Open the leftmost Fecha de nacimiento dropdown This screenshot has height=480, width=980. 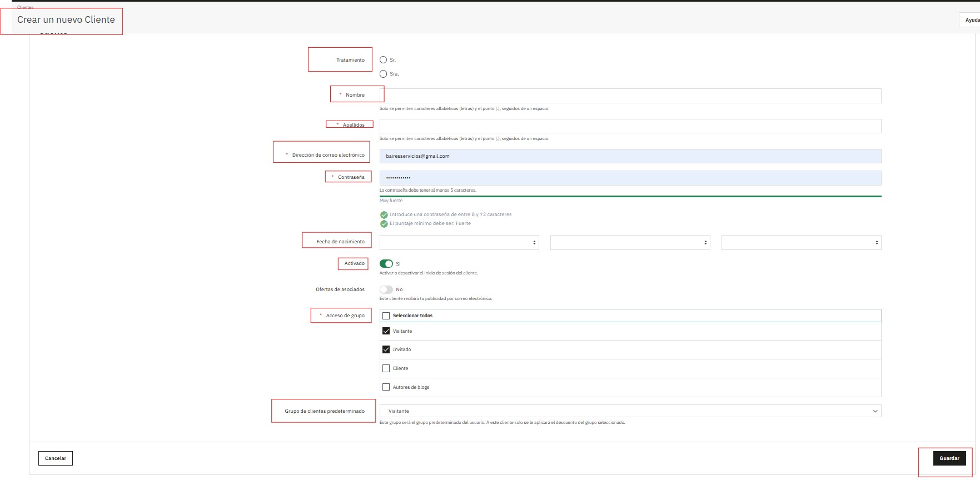pos(459,242)
